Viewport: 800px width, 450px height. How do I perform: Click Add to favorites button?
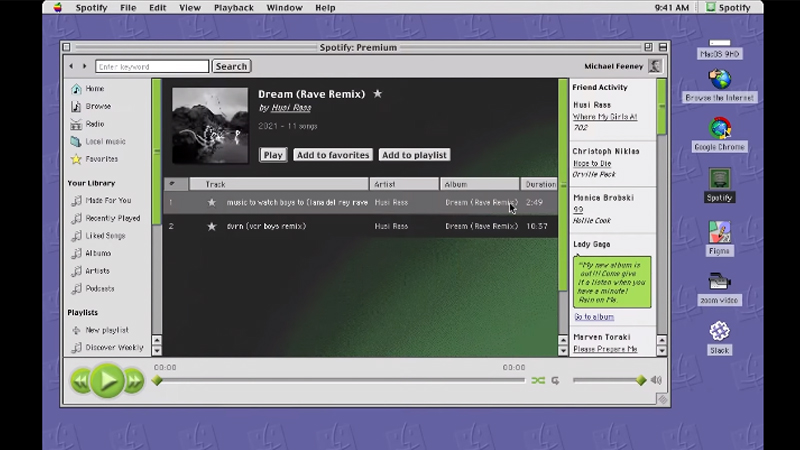pos(333,155)
